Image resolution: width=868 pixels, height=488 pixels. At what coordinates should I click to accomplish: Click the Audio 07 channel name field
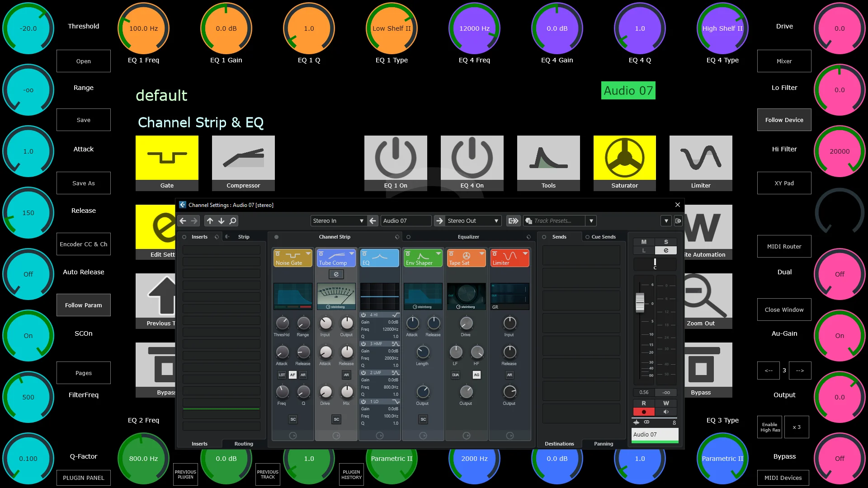(406, 221)
